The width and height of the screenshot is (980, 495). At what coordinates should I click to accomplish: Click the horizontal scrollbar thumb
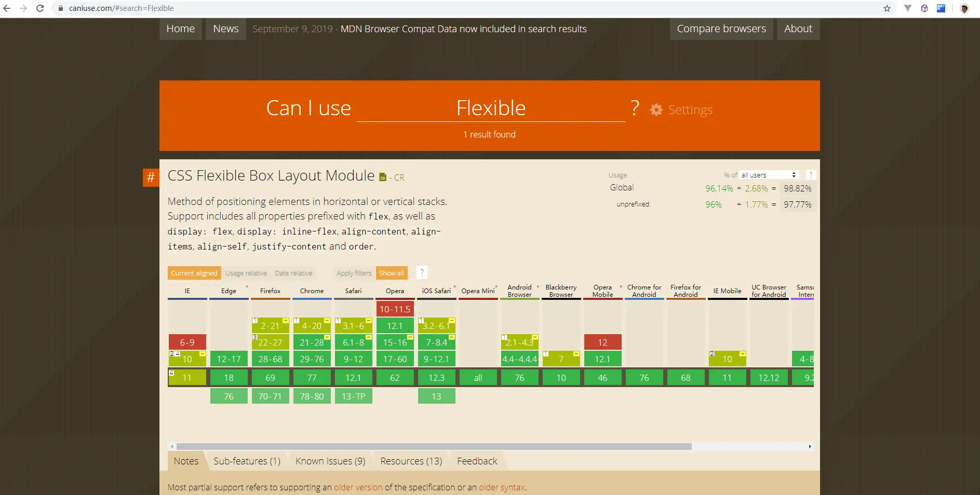pyautogui.click(x=434, y=446)
